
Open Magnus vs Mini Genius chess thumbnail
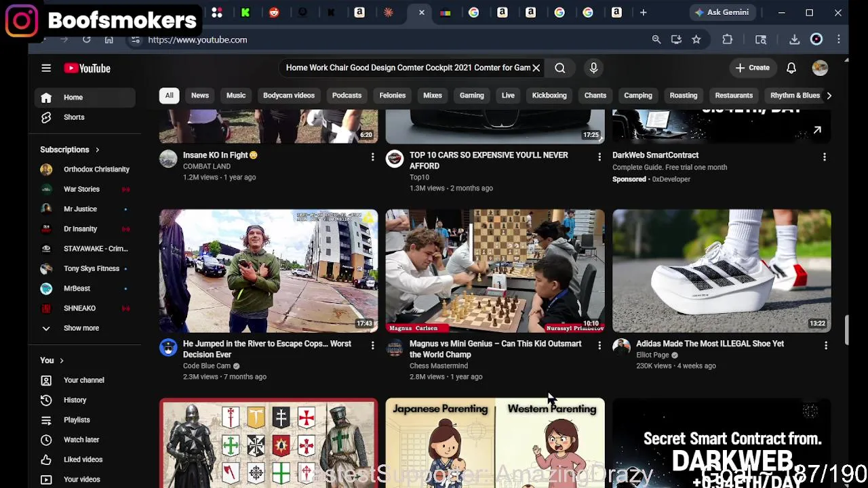point(495,271)
